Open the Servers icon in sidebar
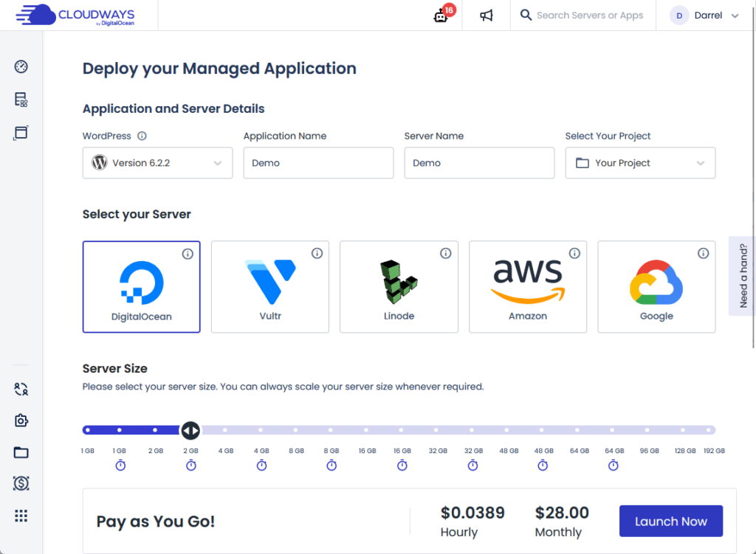Viewport: 756px width, 554px height. 21,100
